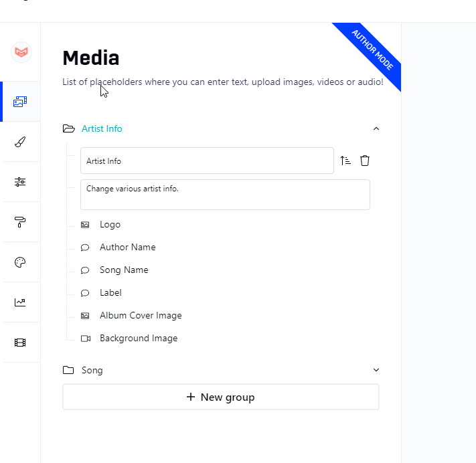This screenshot has width=476, height=463.
Task: Click the orange logo avatar in sidebar
Action: 21,52
